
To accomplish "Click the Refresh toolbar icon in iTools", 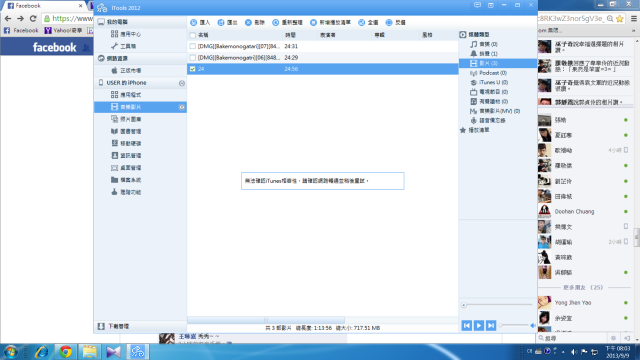I will coord(276,22).
